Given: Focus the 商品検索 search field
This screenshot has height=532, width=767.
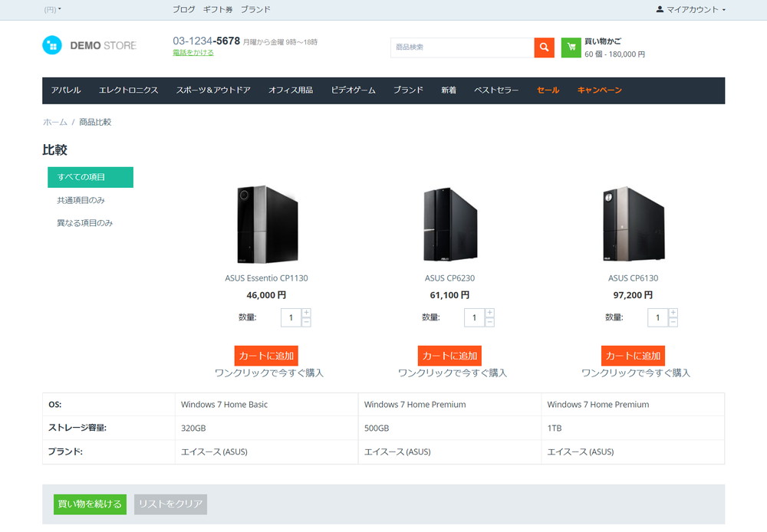Looking at the screenshot, I should tap(462, 48).
